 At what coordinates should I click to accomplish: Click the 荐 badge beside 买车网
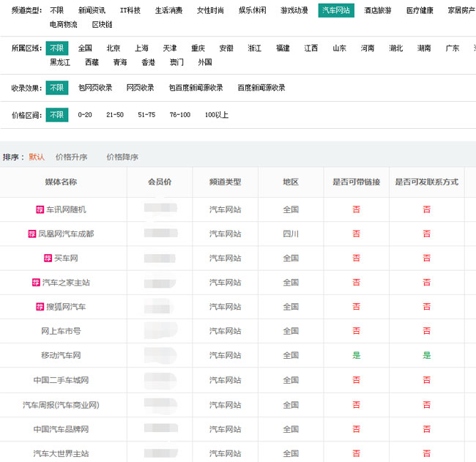pyautogui.click(x=48, y=258)
